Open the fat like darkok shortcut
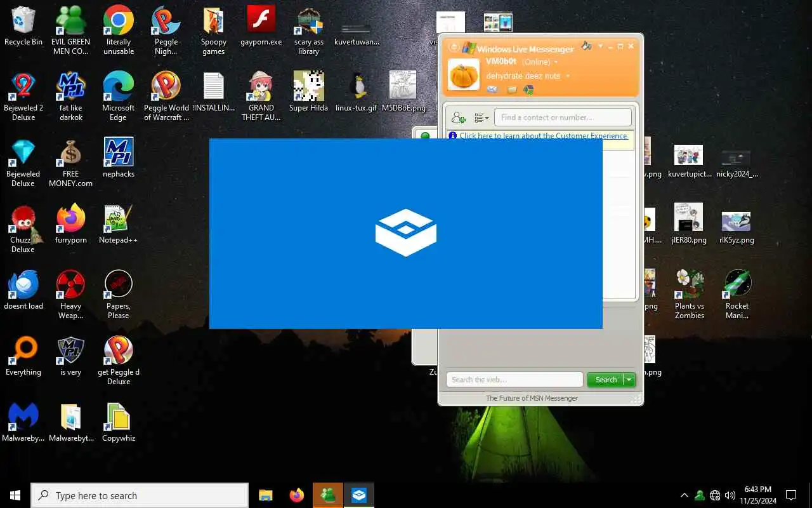 71,97
